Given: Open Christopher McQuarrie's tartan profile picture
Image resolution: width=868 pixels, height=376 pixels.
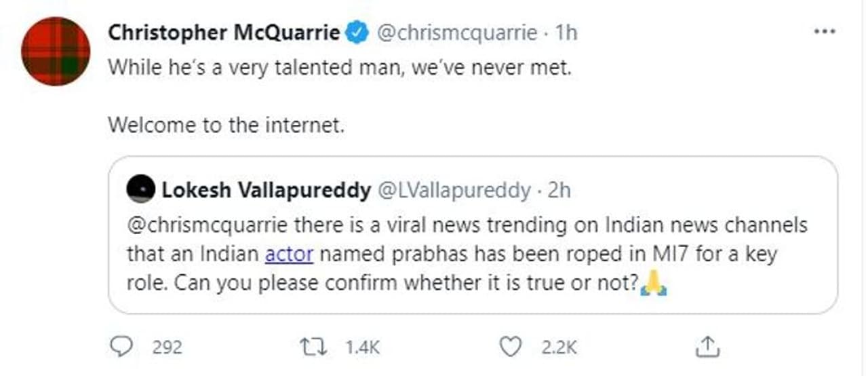Looking at the screenshot, I should point(56,52).
